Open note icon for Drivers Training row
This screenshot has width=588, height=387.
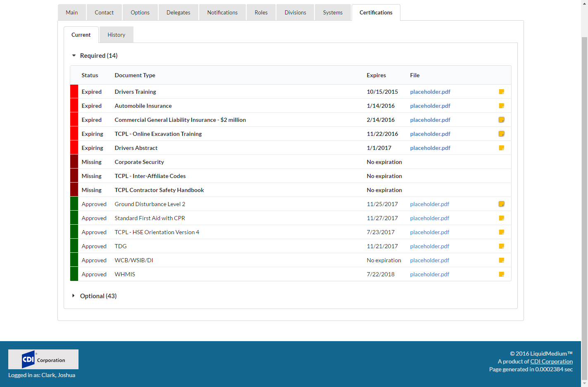click(501, 92)
